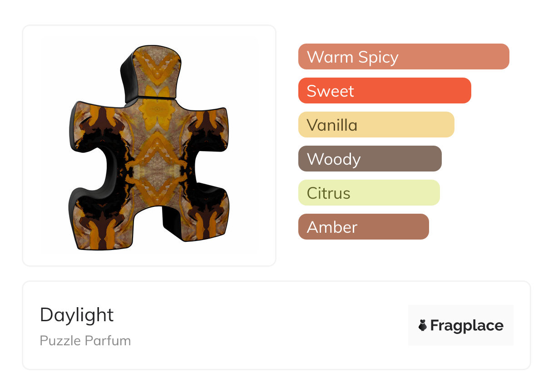Click the Fragplace wordmark text

[467, 325]
